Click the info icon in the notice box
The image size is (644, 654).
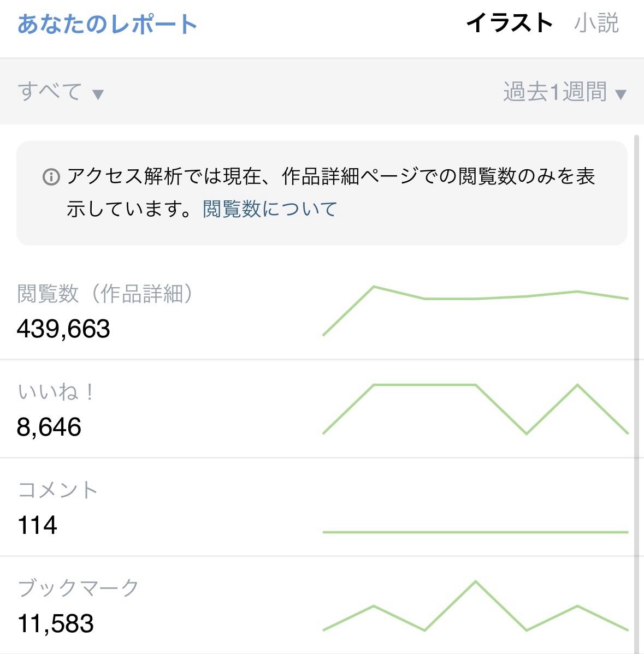(x=51, y=177)
